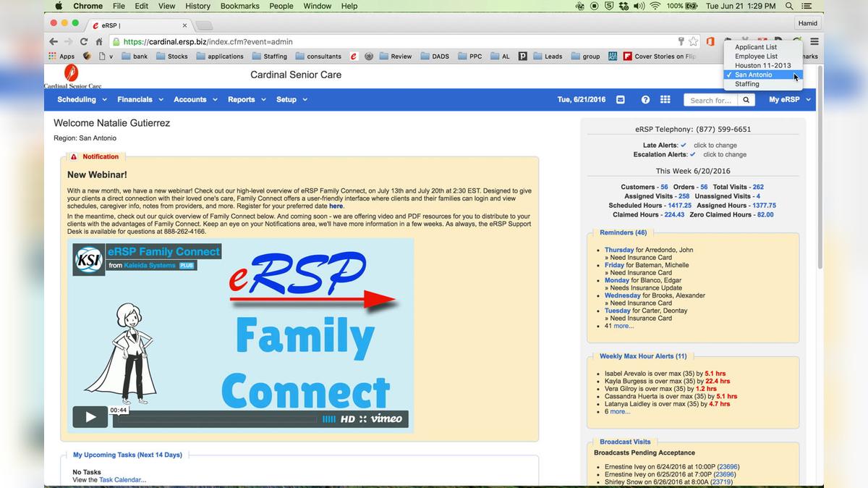Image resolution: width=868 pixels, height=488 pixels.
Task: Click the webinar registration 'here' link
Action: pyautogui.click(x=336, y=206)
